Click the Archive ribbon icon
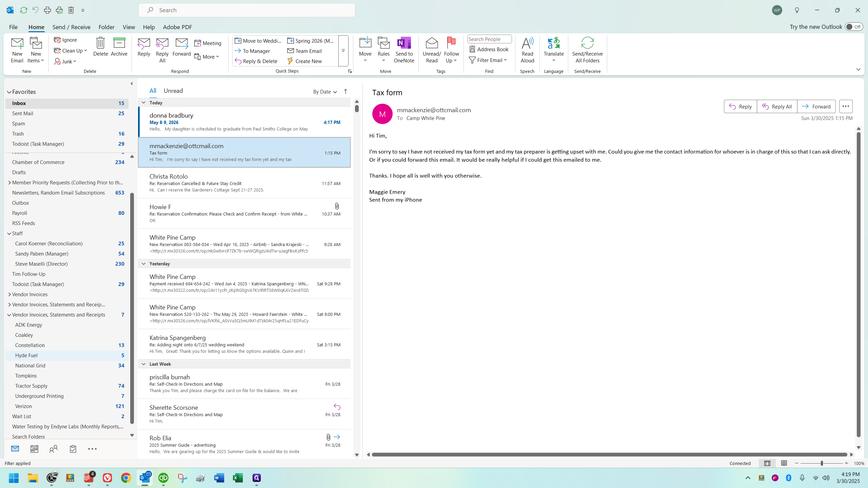Screen dimensions: 868x488 [119, 43]
